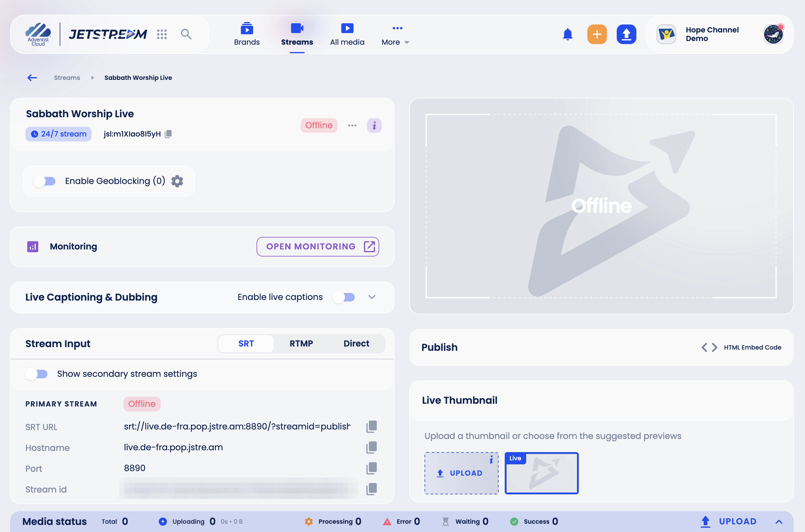
Task: Switch to the Direct input tab
Action: tap(356, 344)
